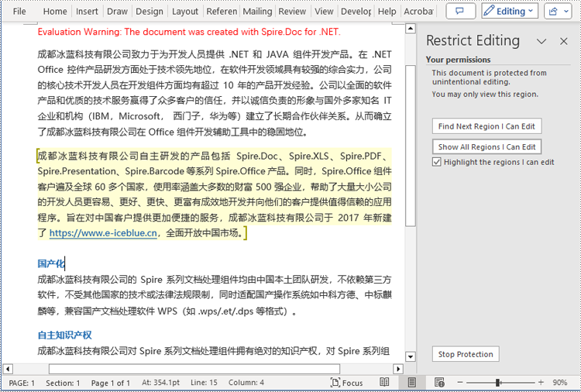
Task: Click the vertical scrollbar thumb
Action: tap(410, 146)
